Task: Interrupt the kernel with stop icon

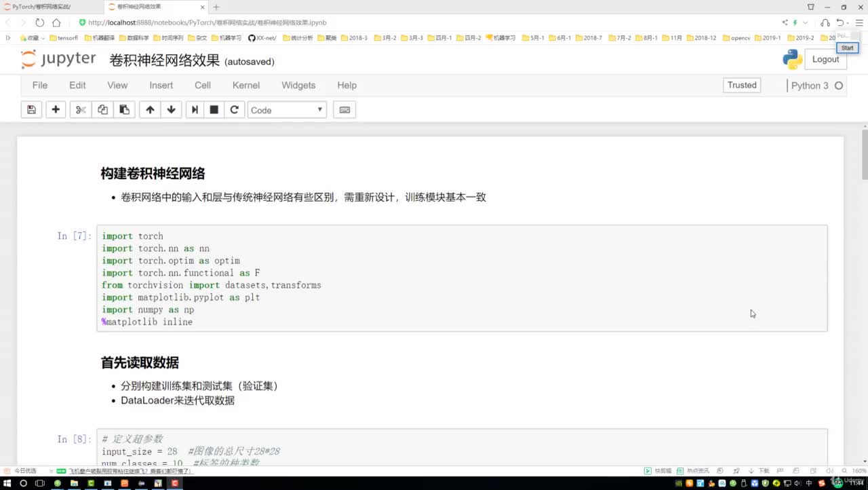Action: (214, 110)
